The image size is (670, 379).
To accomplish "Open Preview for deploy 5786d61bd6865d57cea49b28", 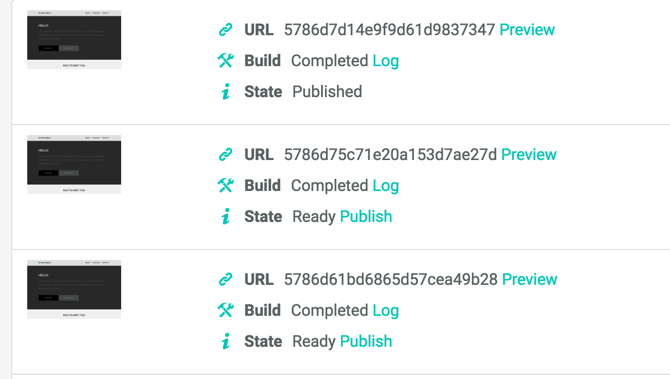I will (x=529, y=279).
